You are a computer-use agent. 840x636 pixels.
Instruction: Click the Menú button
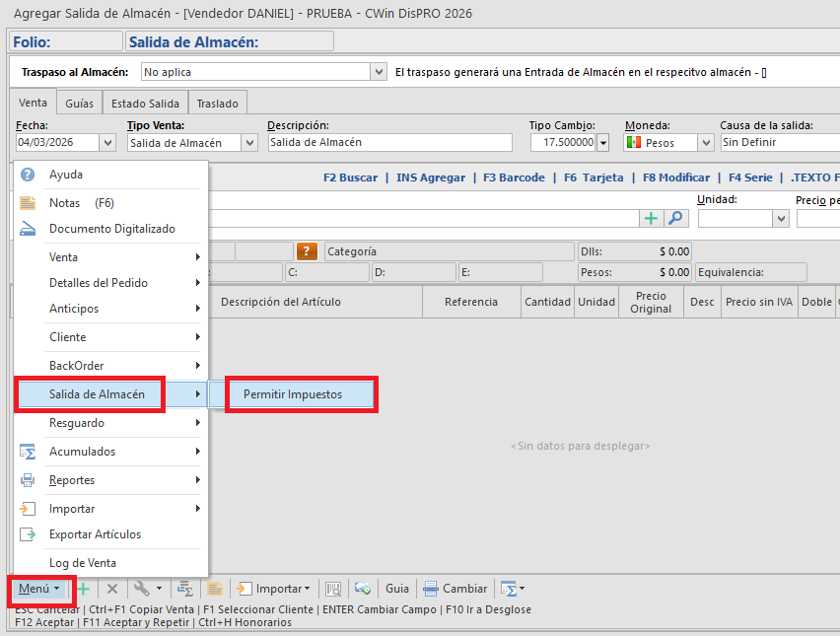[x=39, y=589]
